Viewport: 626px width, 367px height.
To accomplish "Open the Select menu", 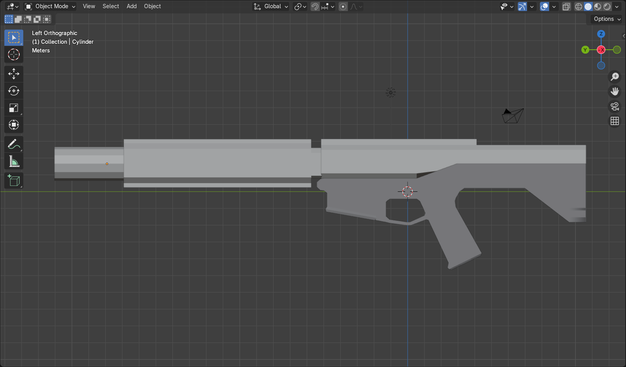I will [x=111, y=6].
